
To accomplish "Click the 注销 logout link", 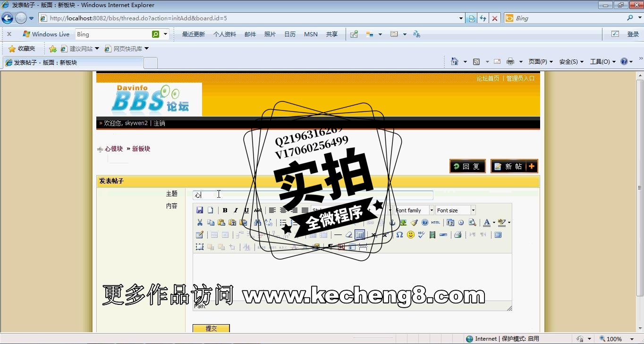I will click(160, 123).
